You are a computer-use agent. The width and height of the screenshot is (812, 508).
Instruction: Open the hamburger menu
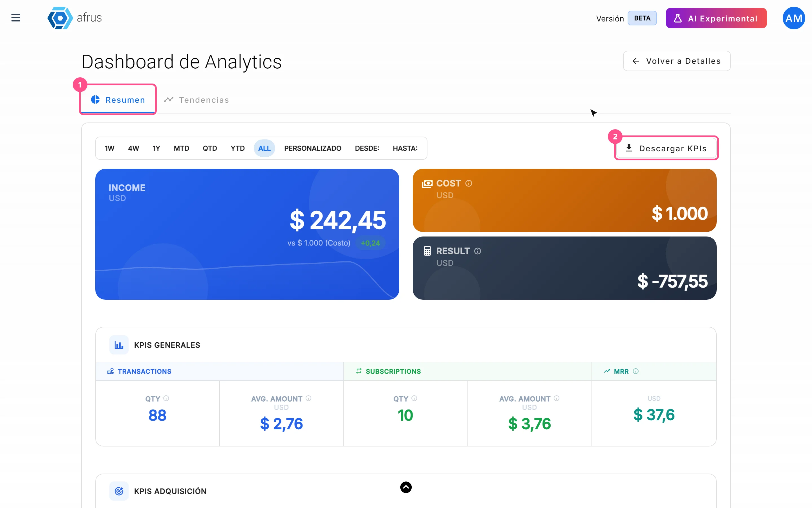pos(16,18)
